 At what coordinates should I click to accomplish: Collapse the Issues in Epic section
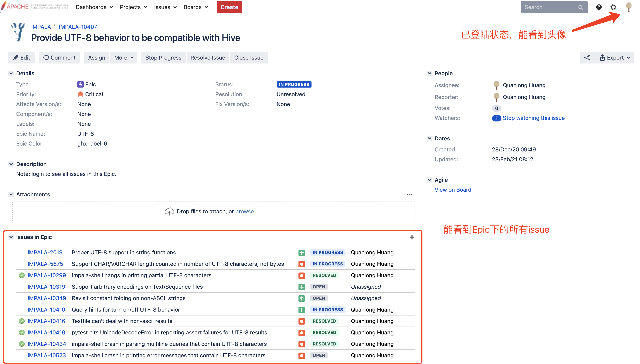[11, 237]
